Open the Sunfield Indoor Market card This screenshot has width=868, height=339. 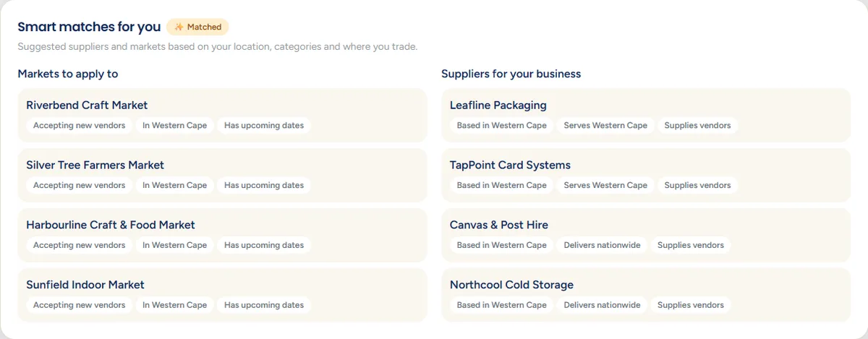tap(222, 295)
